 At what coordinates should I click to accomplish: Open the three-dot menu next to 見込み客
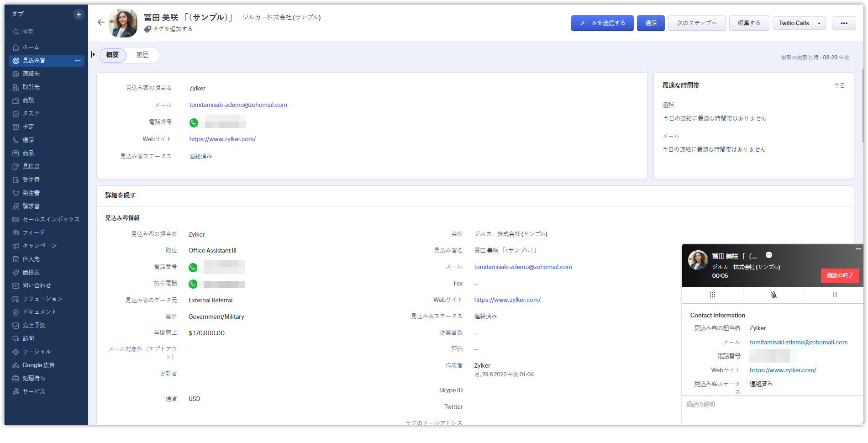[x=78, y=60]
